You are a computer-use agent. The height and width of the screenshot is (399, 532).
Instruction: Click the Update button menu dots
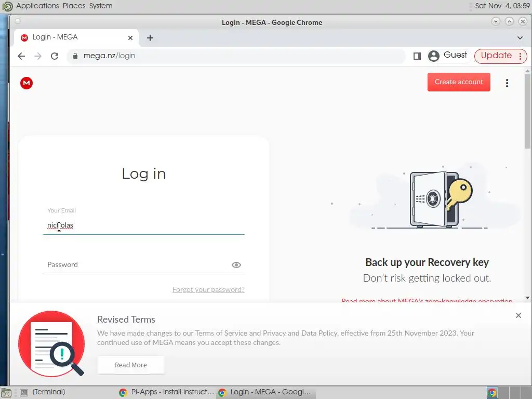click(520, 56)
